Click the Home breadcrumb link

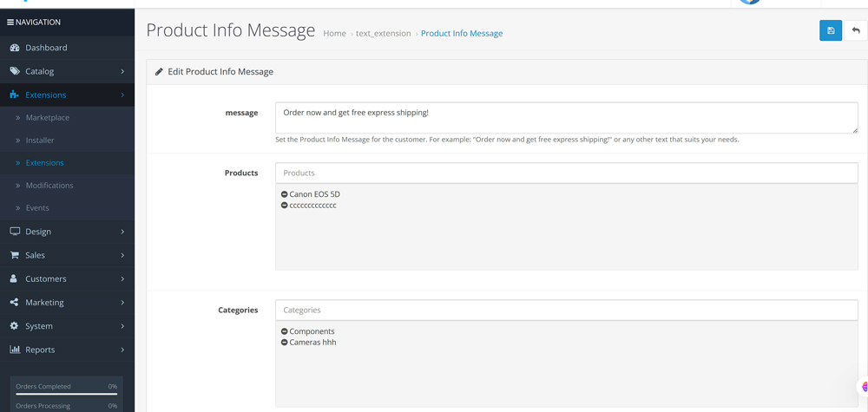pos(334,34)
